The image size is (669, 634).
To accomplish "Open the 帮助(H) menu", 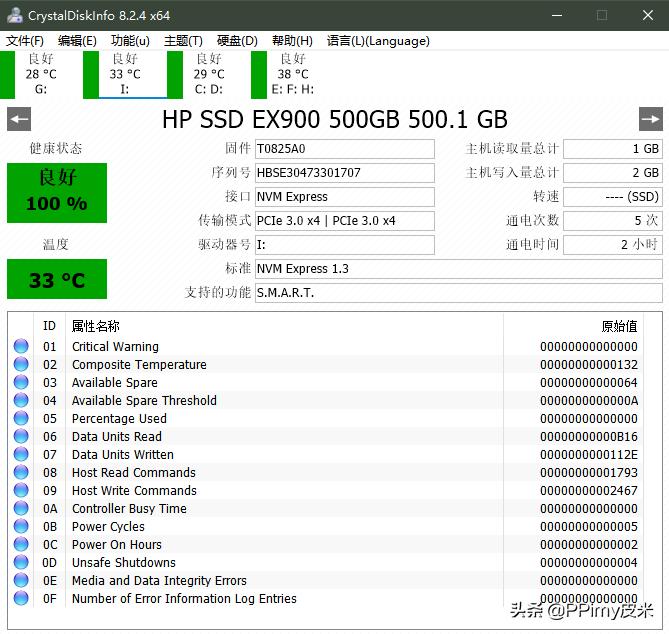I will [292, 41].
